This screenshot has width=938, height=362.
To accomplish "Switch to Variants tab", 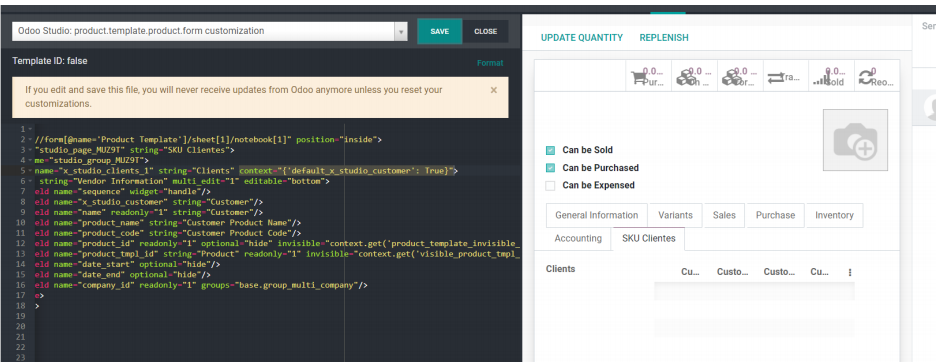I will (x=675, y=215).
